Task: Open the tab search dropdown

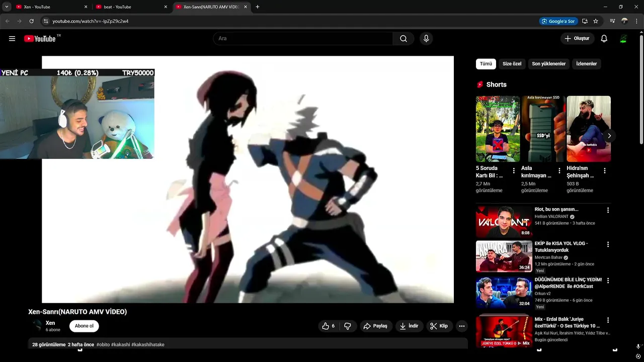Action: tap(7, 7)
